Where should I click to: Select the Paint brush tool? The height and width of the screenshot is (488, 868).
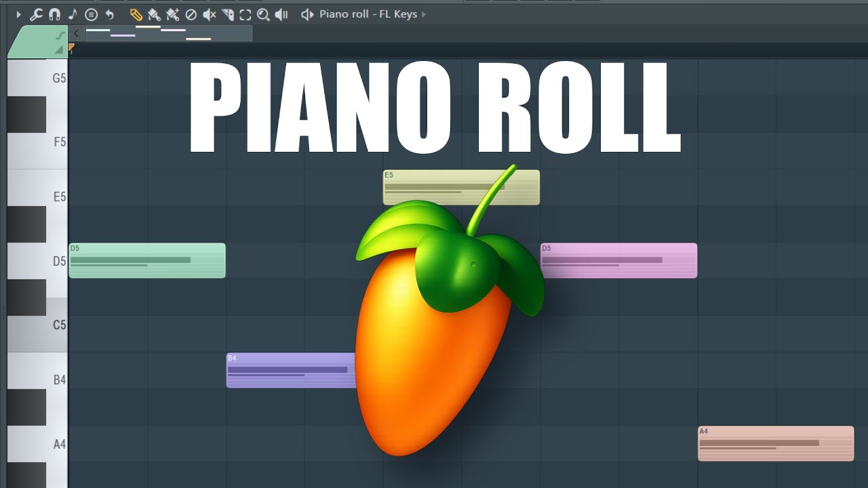pos(154,14)
